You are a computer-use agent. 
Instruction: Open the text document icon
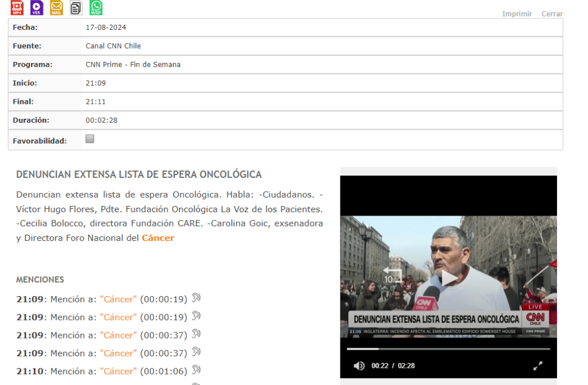pyautogui.click(x=76, y=8)
